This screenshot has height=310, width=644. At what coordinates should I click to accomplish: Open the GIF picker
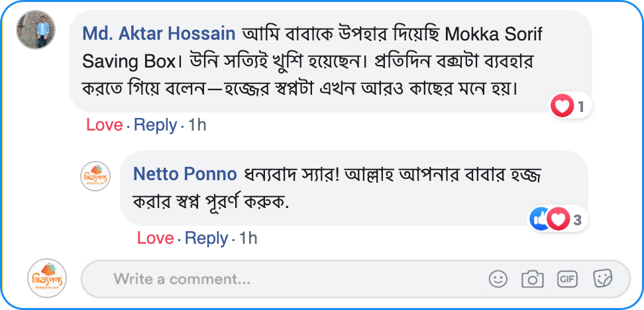coord(568,279)
